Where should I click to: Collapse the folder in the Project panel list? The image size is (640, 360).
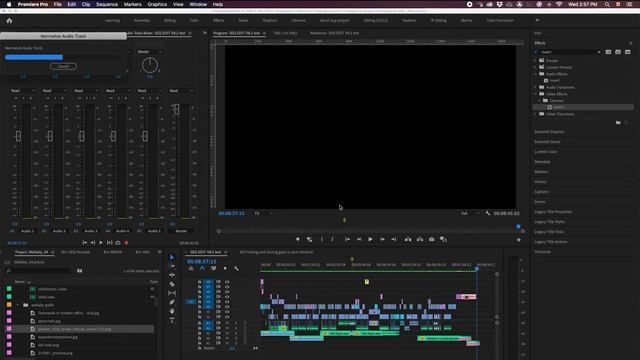tap(18, 305)
